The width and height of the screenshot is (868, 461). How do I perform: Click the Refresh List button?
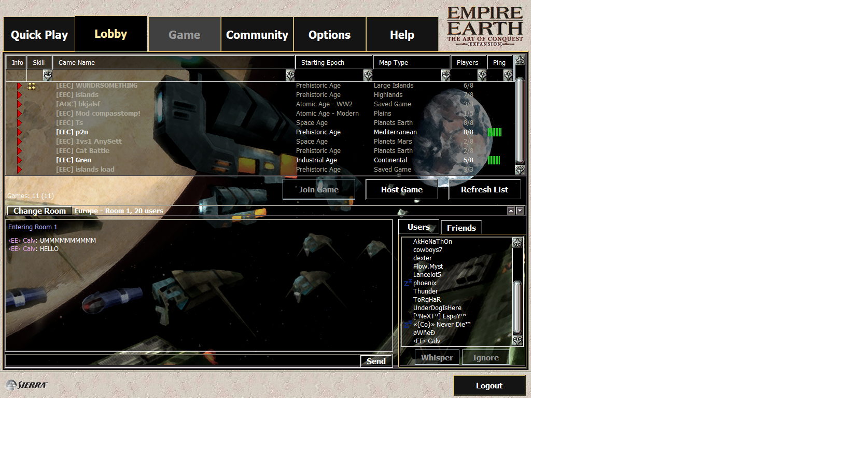(484, 190)
